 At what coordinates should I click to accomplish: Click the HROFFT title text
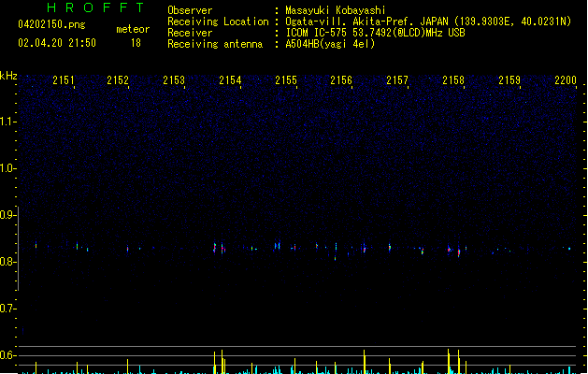pyautogui.click(x=96, y=7)
